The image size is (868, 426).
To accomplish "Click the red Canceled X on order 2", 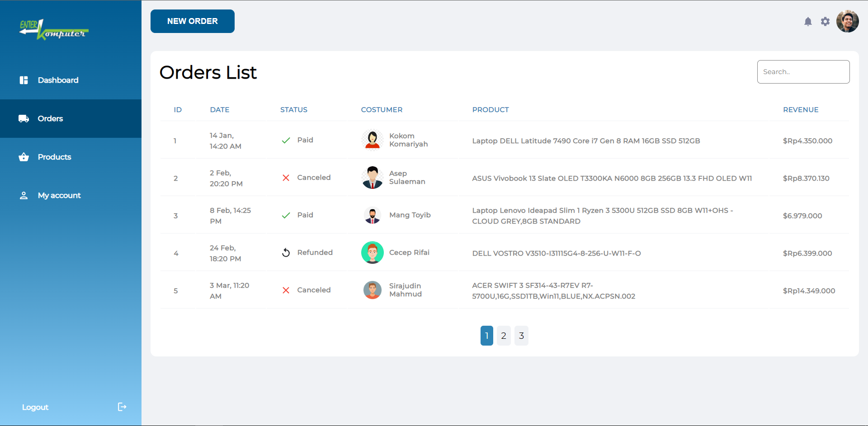I will [285, 178].
